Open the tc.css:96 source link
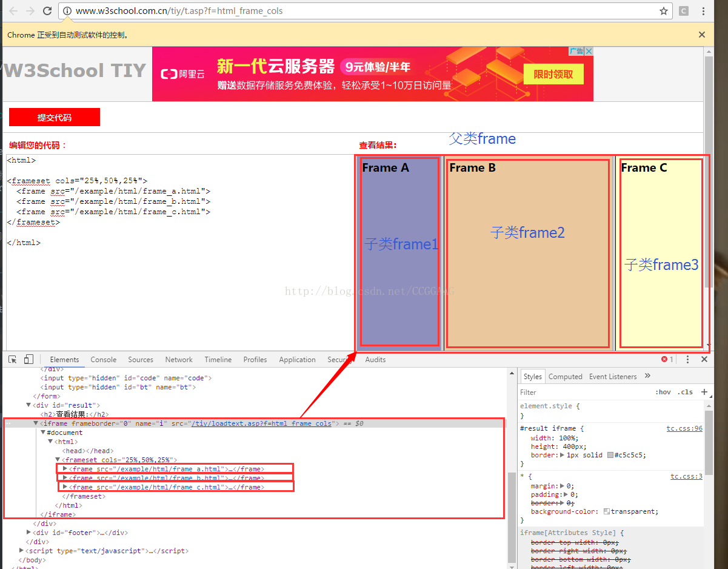 684,428
